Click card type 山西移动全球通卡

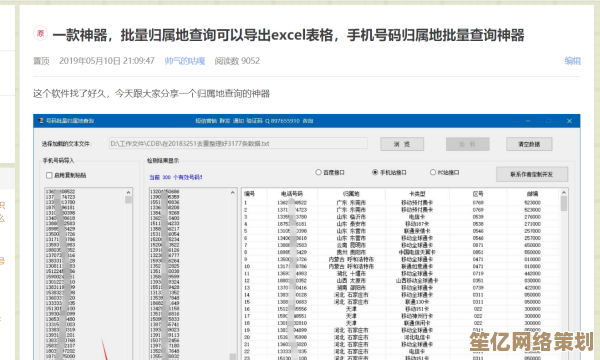click(x=417, y=280)
